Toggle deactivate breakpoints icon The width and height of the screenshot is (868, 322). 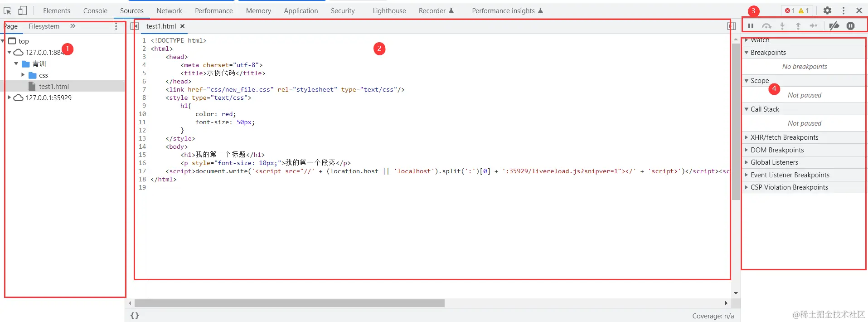[834, 26]
